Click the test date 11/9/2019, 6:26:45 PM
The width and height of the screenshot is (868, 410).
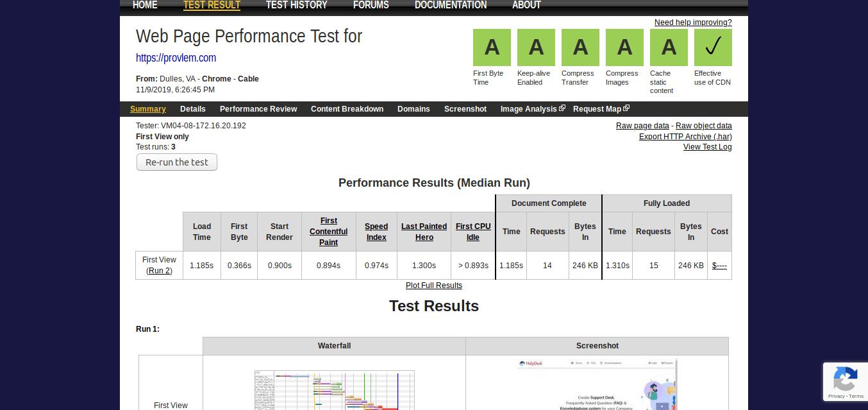[x=175, y=90]
